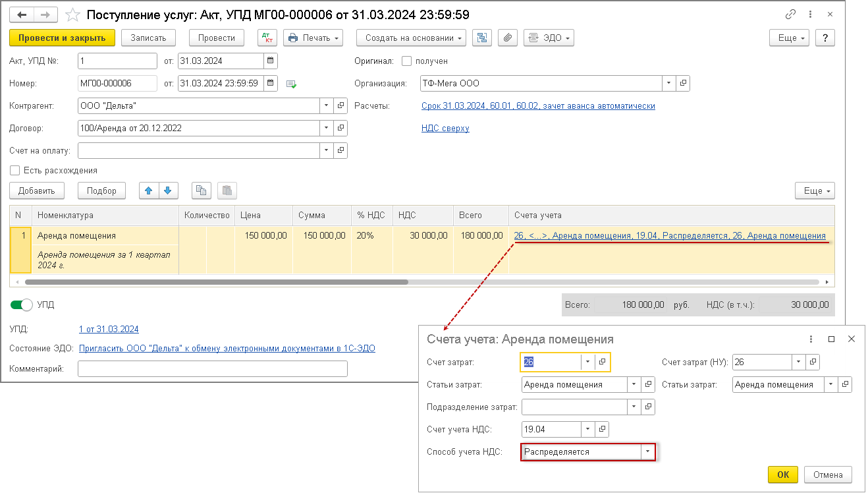This screenshot has height=493, width=868.
Task: Copy link to document icon in header
Action: (x=791, y=14)
